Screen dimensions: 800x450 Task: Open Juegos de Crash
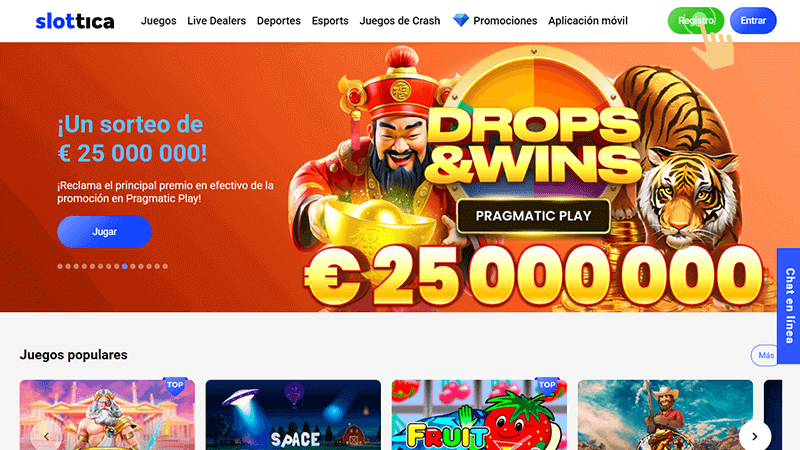tap(399, 21)
